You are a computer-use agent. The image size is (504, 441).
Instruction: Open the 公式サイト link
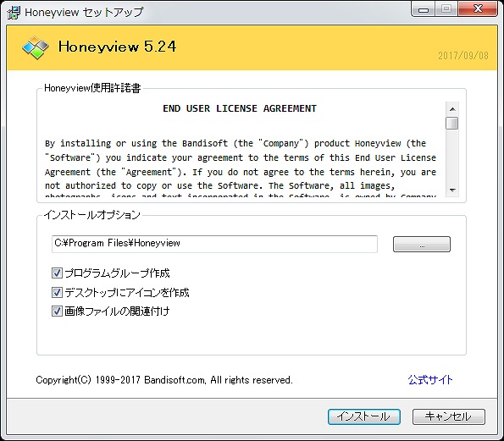tap(430, 380)
